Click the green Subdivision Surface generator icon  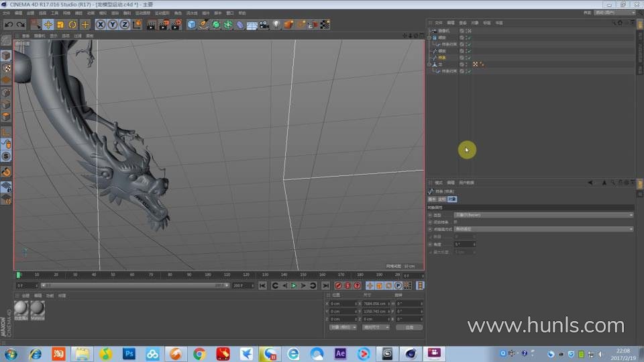[215, 25]
